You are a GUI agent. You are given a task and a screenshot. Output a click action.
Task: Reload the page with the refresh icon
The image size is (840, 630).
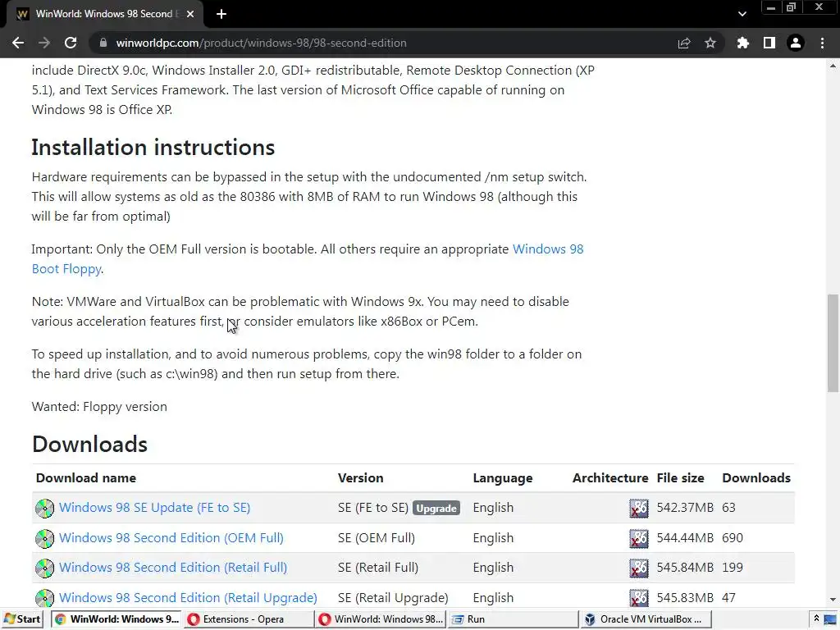(x=71, y=43)
